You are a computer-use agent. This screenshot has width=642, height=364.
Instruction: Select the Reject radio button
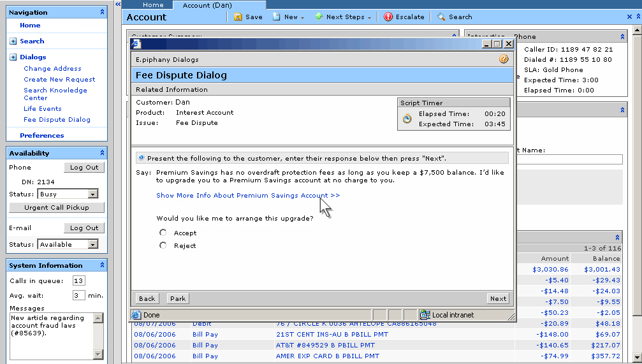click(x=163, y=245)
